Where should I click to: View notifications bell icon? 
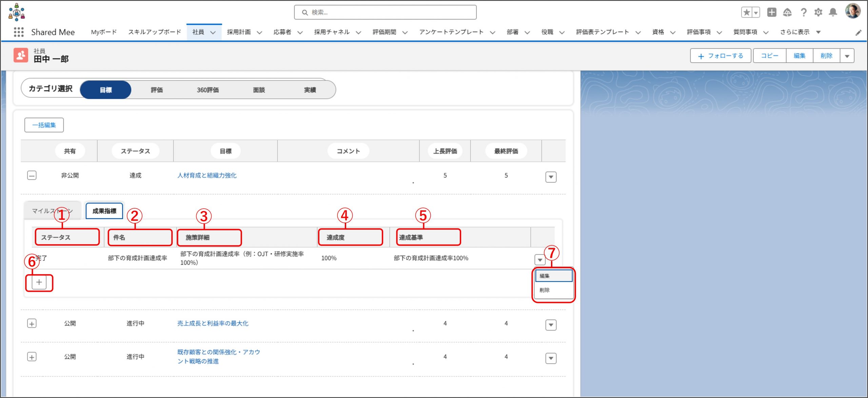(833, 13)
